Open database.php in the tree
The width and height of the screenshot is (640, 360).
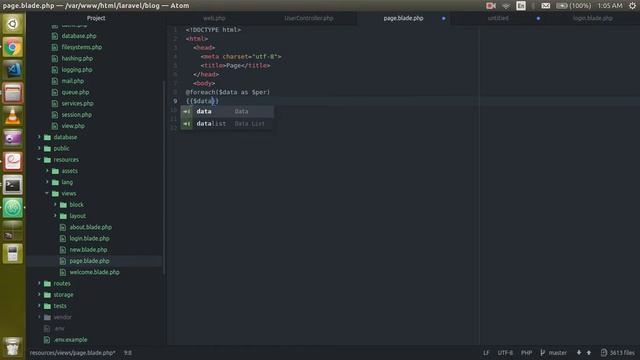tap(79, 36)
